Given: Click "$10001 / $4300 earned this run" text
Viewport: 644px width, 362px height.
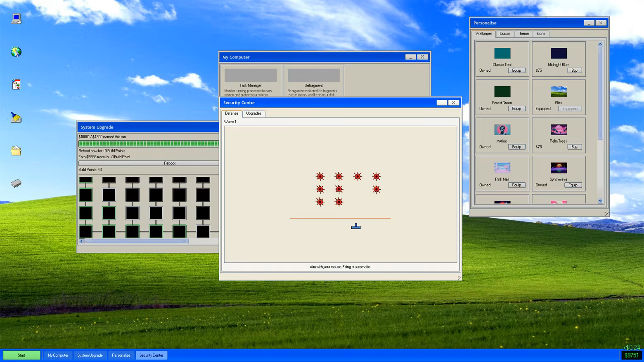Looking at the screenshot, I should pos(102,137).
